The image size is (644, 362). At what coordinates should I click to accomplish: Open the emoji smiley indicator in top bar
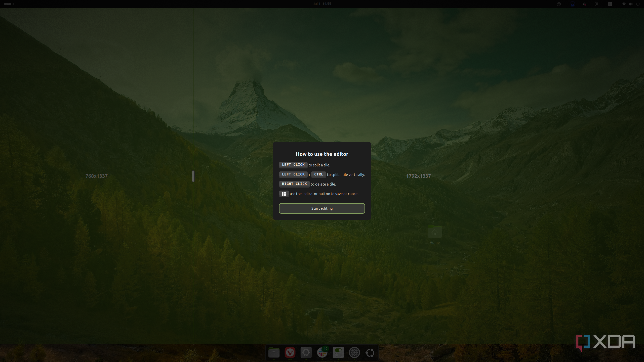tap(559, 4)
